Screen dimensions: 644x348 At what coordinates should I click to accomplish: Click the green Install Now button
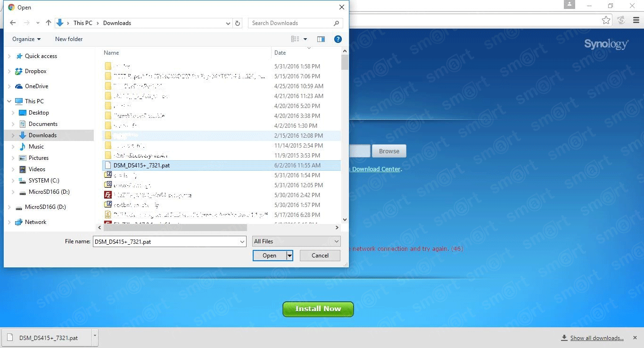(318, 309)
